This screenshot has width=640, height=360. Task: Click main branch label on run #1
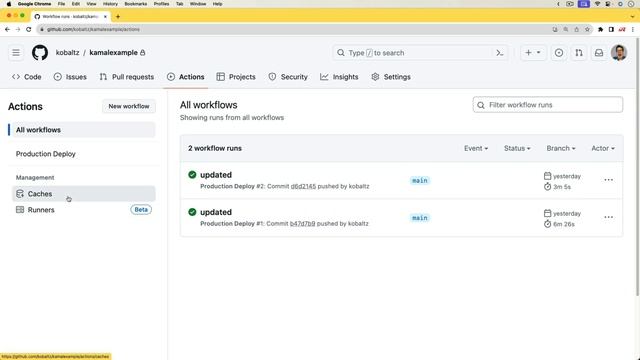pyautogui.click(x=420, y=218)
